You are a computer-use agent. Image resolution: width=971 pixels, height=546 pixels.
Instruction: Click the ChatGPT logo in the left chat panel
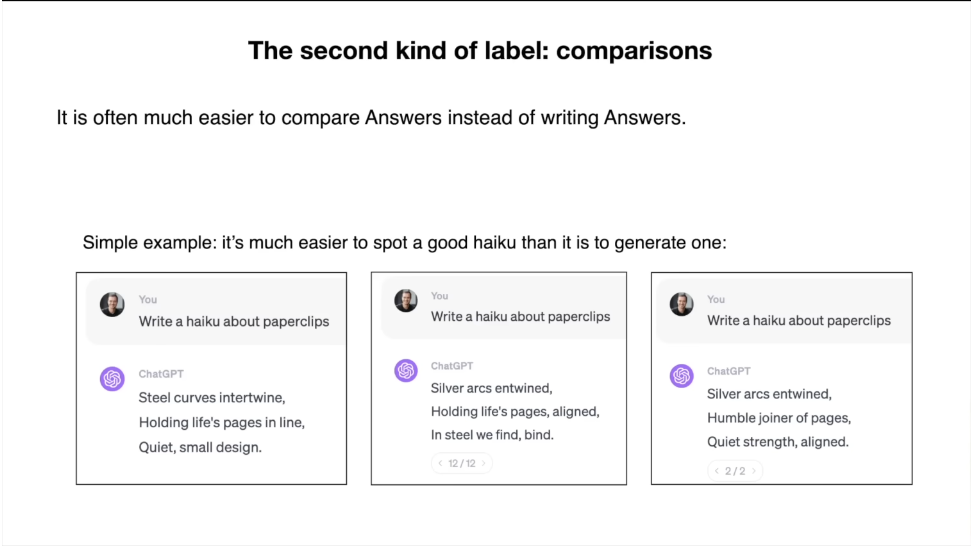(112, 378)
